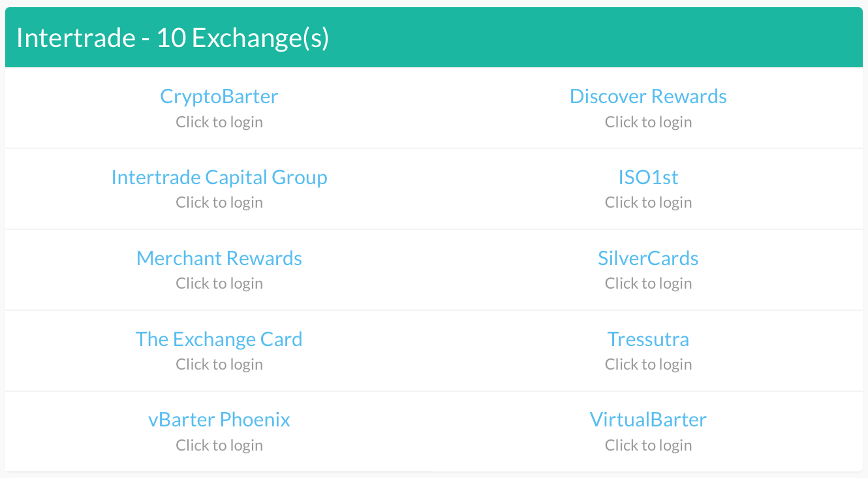
Task: Click 'Click to login' under CryptoBarter
Action: 219,122
